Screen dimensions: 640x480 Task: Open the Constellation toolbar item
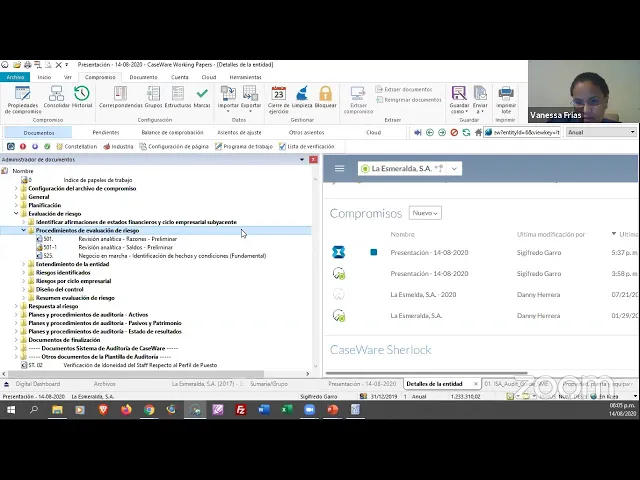[77, 147]
